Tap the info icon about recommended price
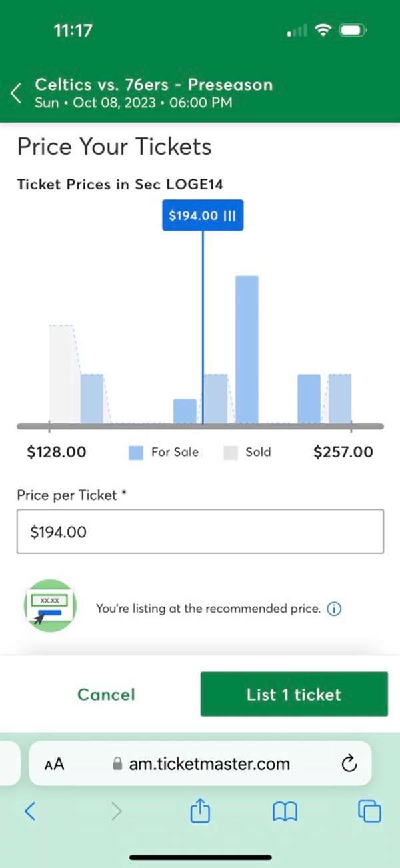This screenshot has height=868, width=400. coord(333,608)
